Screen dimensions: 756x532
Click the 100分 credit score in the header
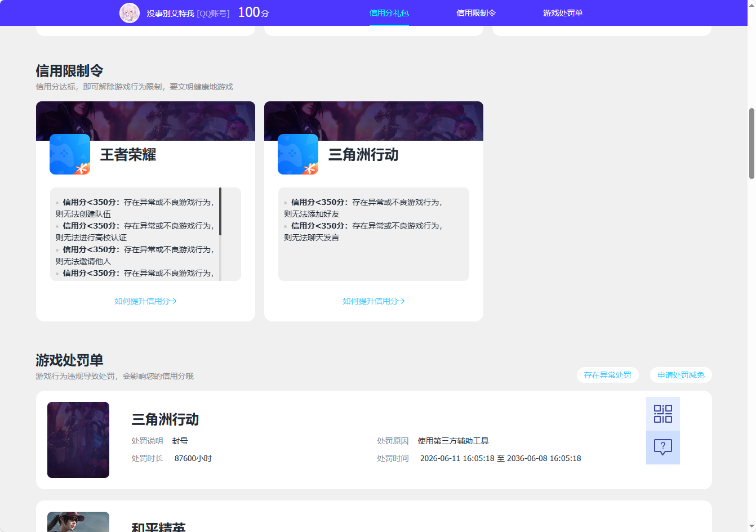[254, 12]
